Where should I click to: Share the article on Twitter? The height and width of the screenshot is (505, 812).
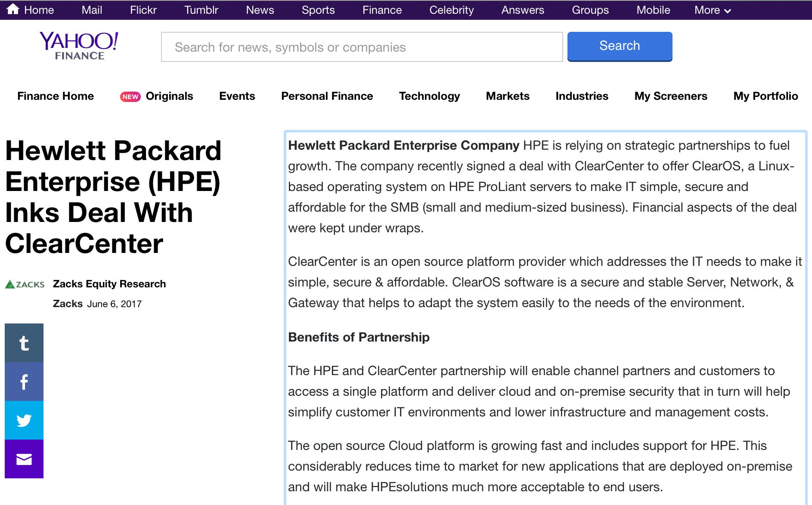point(24,420)
